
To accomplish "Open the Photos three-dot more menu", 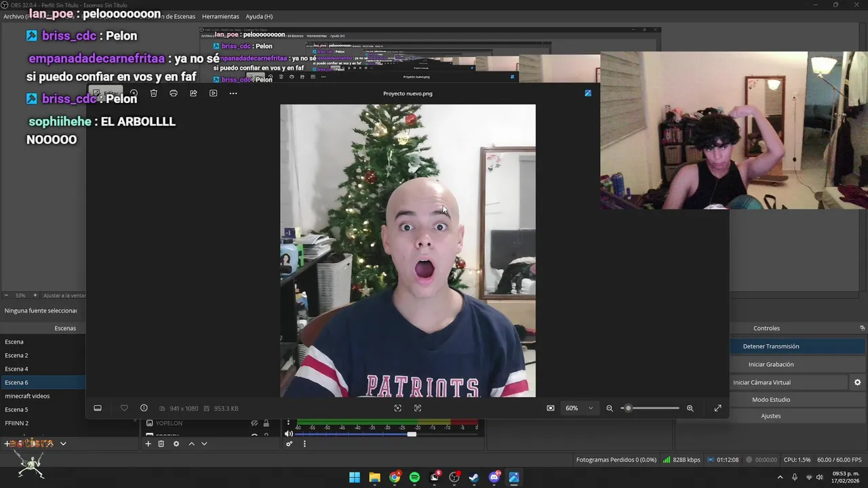I will click(x=233, y=93).
